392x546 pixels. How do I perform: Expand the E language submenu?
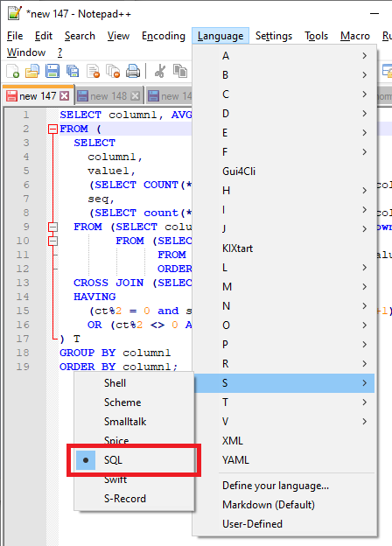tap(284, 133)
